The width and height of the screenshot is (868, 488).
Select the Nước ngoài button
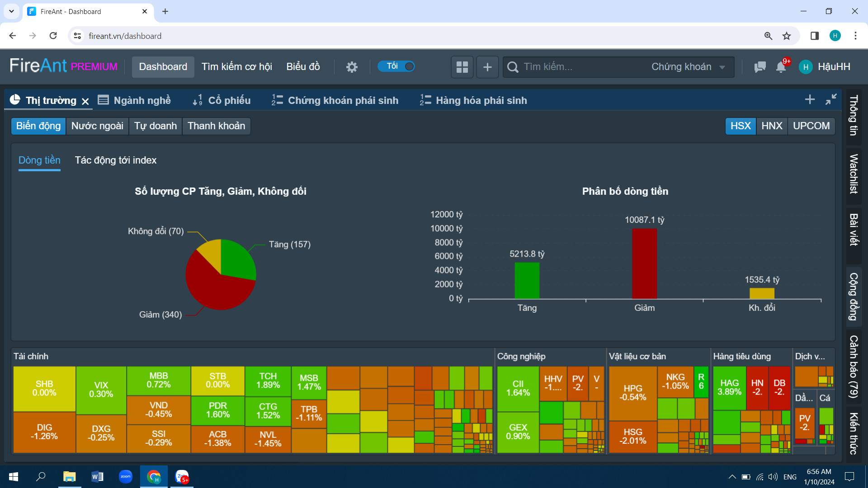click(97, 126)
